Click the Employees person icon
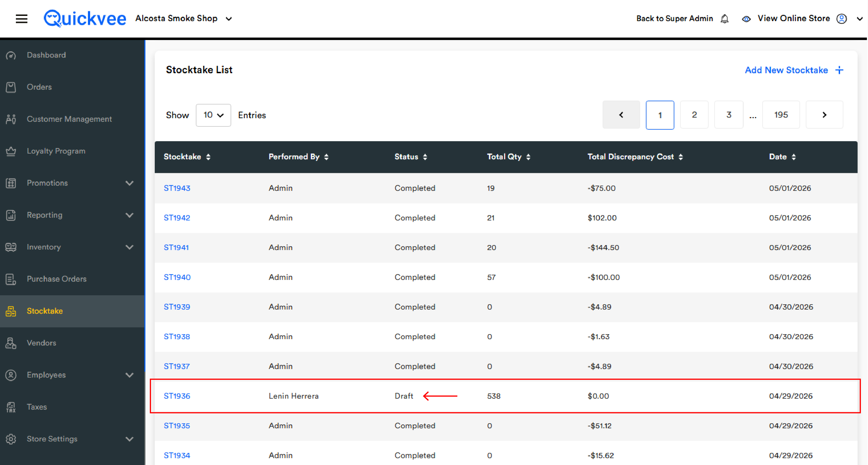This screenshot has height=465, width=868. 11,375
